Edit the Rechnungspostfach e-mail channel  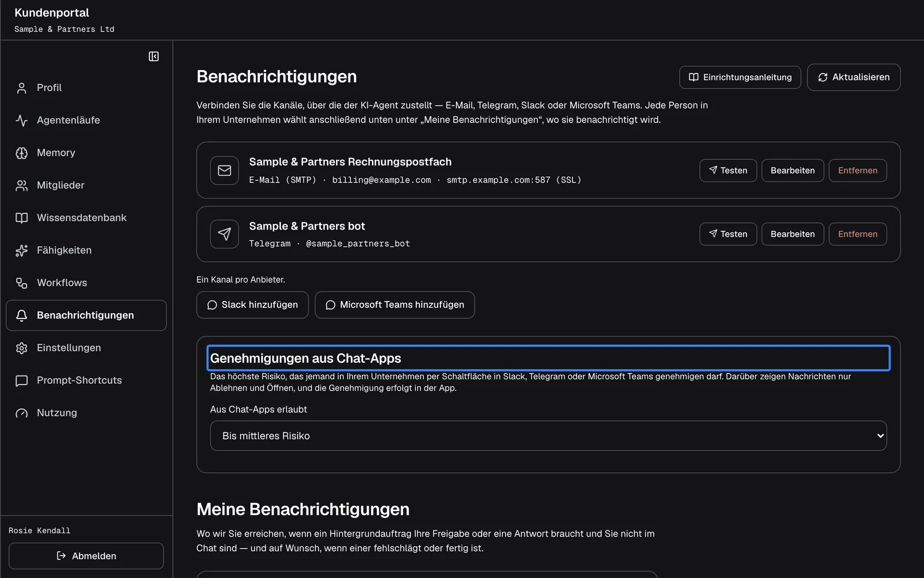793,171
